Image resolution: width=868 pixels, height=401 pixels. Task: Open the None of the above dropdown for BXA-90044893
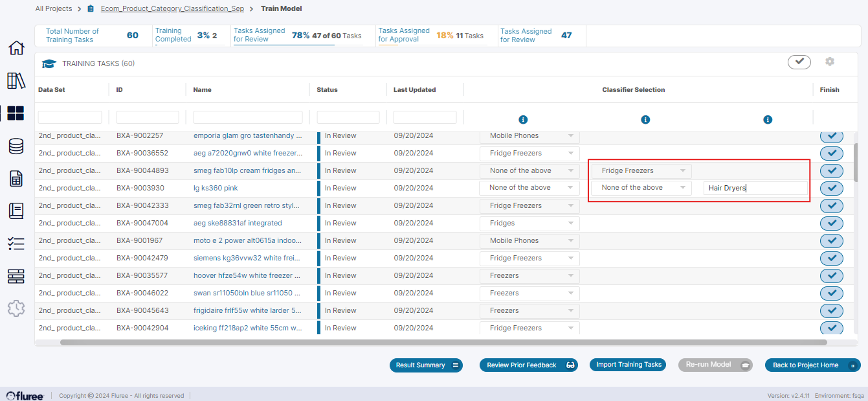[529, 170]
